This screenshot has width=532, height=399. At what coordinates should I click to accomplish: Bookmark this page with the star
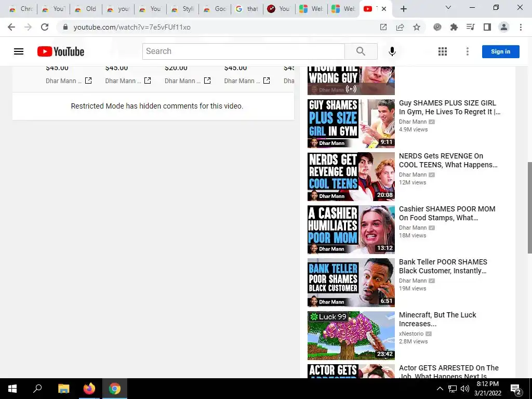417,27
